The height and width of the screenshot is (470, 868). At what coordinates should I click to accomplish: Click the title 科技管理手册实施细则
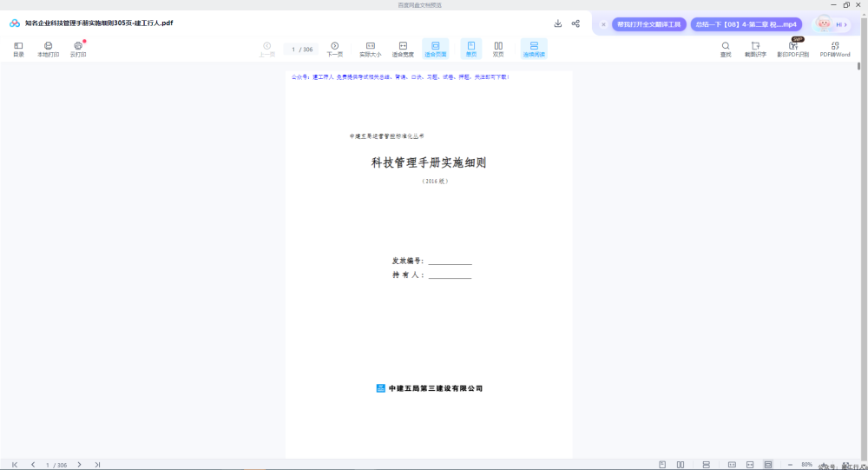429,162
